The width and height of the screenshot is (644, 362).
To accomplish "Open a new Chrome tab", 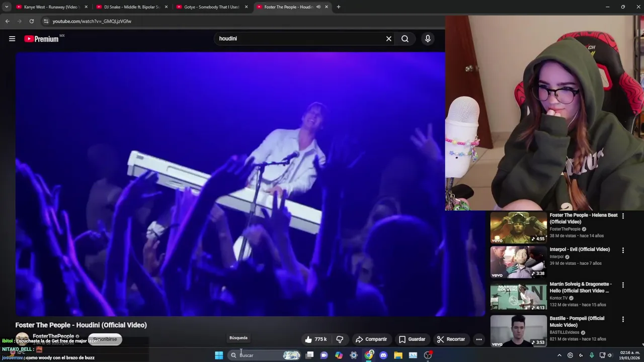I will pyautogui.click(x=339, y=7).
